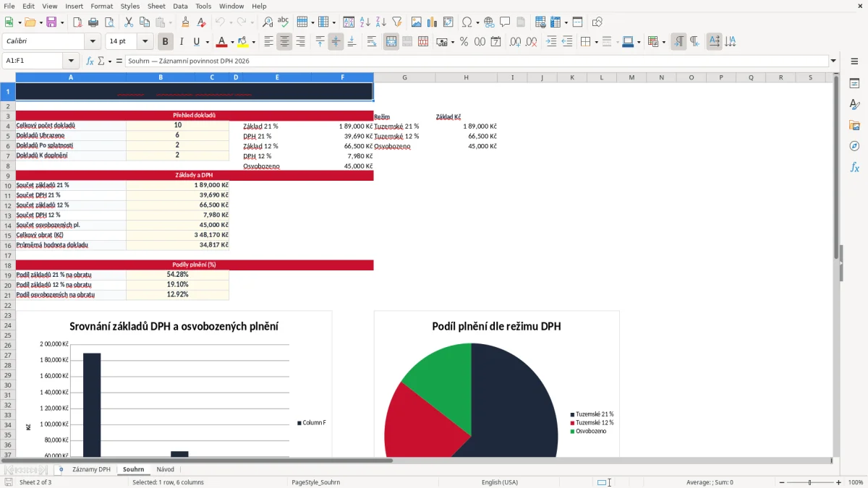This screenshot has height=488, width=868.
Task: Toggle Underline formatting
Action: (x=196, y=42)
